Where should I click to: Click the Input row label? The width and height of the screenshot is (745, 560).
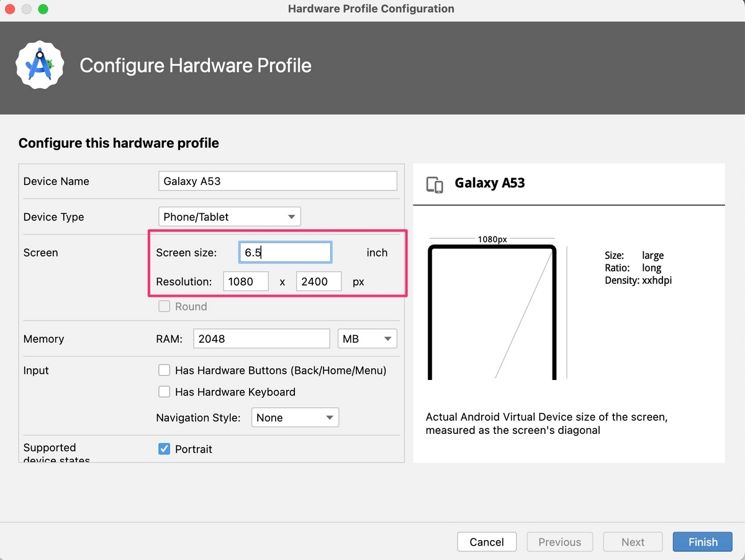(36, 371)
